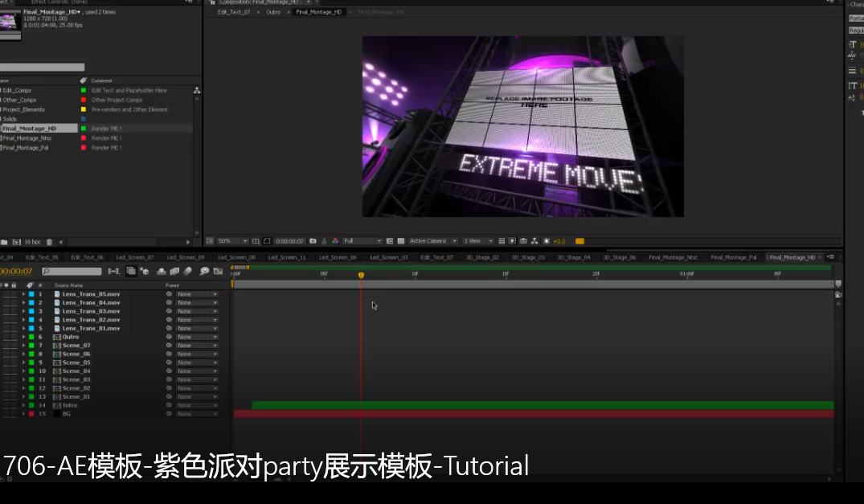
Task: Expand the Outro layer properties
Action: tap(23, 337)
